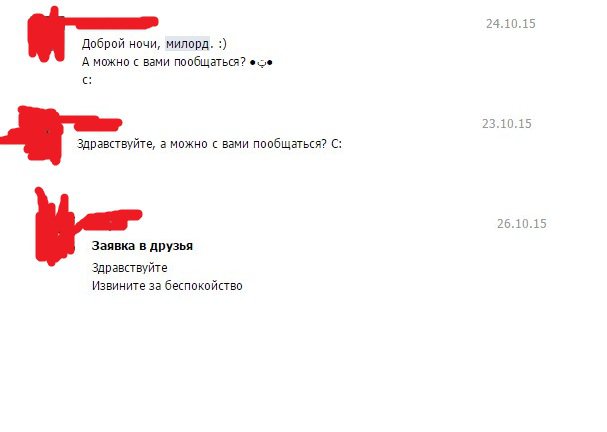Click the "Доброй ночи" greeting text
607x432 pixels.
point(119,44)
